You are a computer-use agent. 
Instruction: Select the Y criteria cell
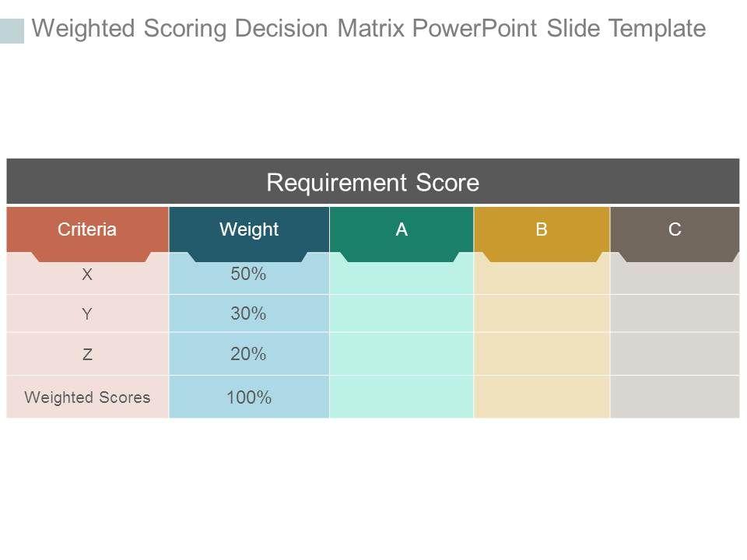pos(87,314)
